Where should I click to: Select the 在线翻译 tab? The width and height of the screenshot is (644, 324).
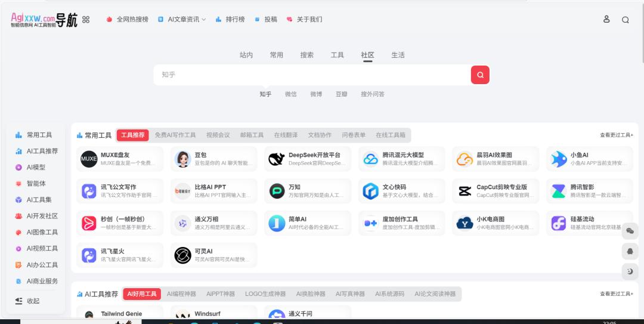click(286, 135)
